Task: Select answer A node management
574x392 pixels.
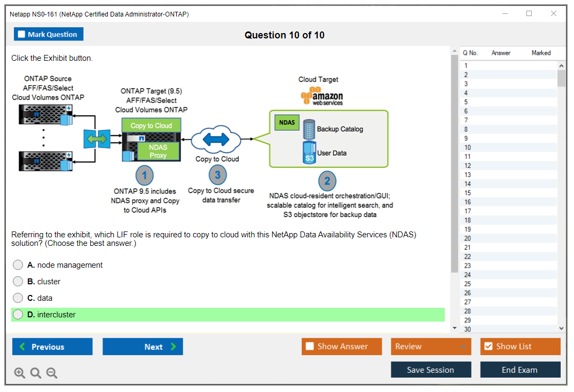Action: [18, 265]
